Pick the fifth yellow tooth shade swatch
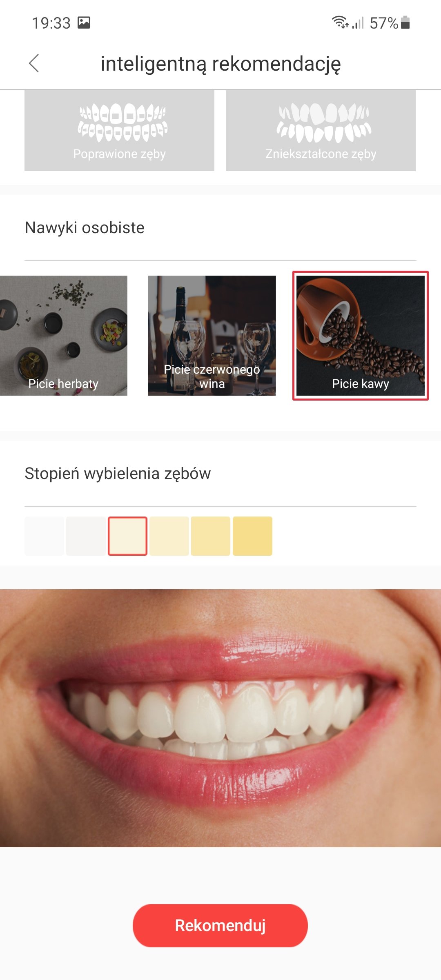 coord(211,536)
